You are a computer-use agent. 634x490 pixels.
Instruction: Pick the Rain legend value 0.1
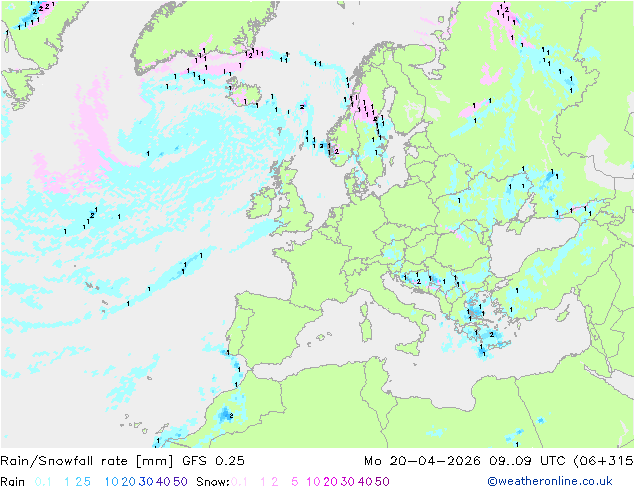coord(43,482)
